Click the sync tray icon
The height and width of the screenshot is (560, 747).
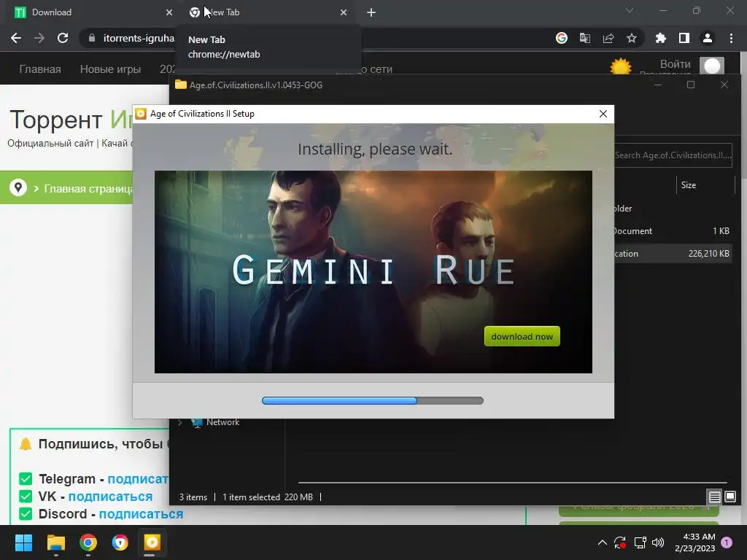tap(620, 542)
